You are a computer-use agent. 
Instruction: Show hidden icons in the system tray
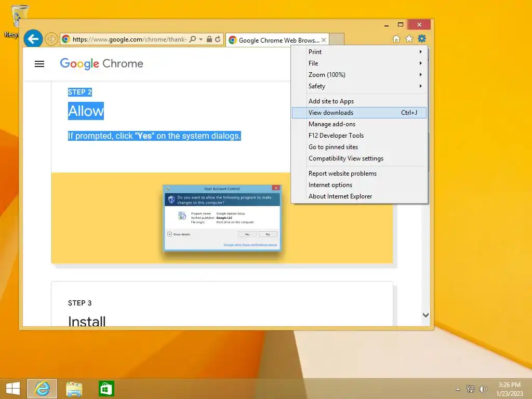click(458, 389)
